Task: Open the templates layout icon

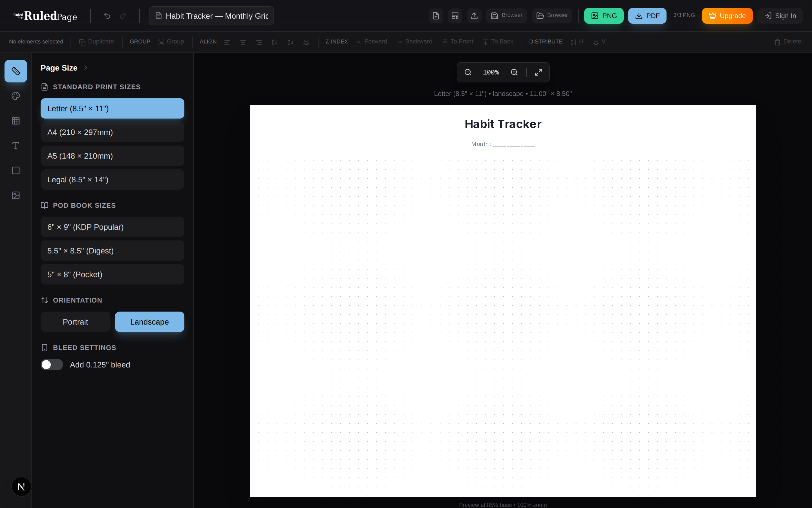Action: pos(455,16)
